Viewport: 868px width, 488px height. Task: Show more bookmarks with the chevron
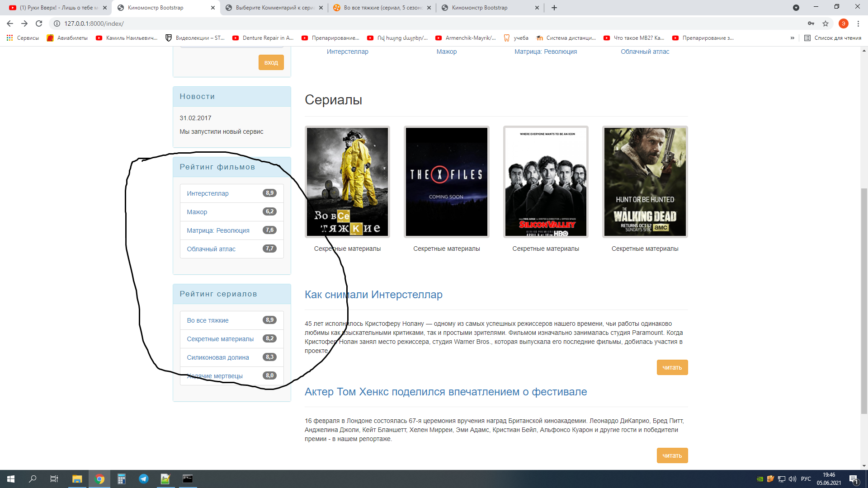coord(792,38)
